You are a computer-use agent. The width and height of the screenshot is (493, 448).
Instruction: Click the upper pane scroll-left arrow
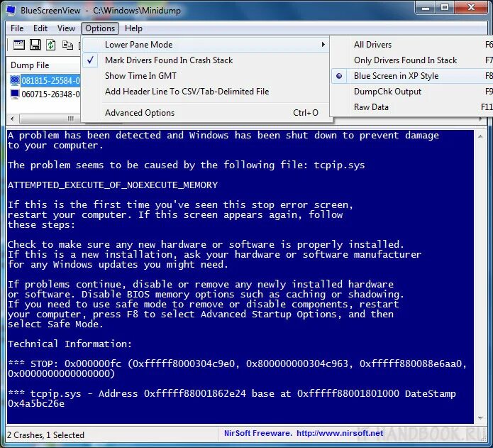point(12,119)
